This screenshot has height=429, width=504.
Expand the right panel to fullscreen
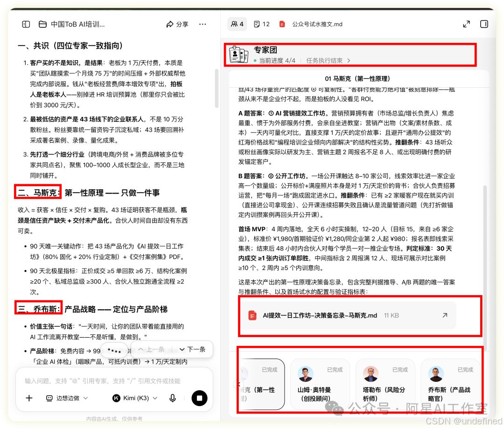[466, 24]
